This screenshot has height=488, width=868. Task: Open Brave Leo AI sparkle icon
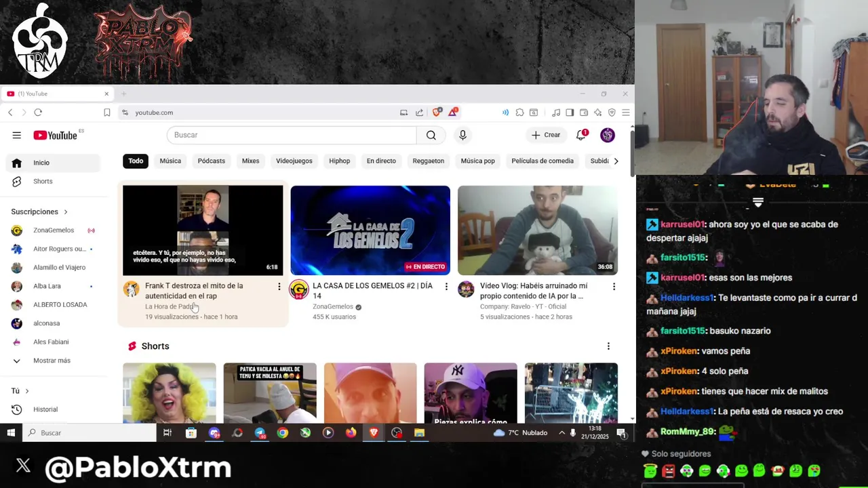click(597, 113)
